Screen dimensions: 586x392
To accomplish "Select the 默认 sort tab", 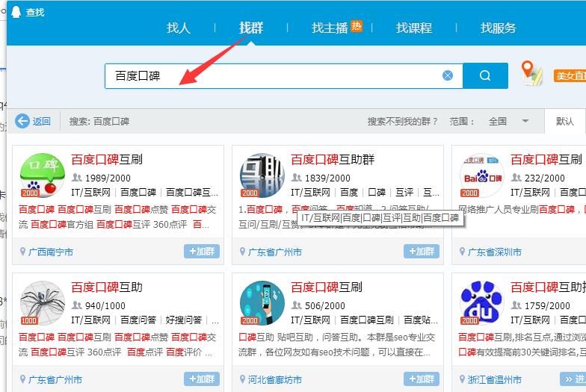I will [x=565, y=121].
